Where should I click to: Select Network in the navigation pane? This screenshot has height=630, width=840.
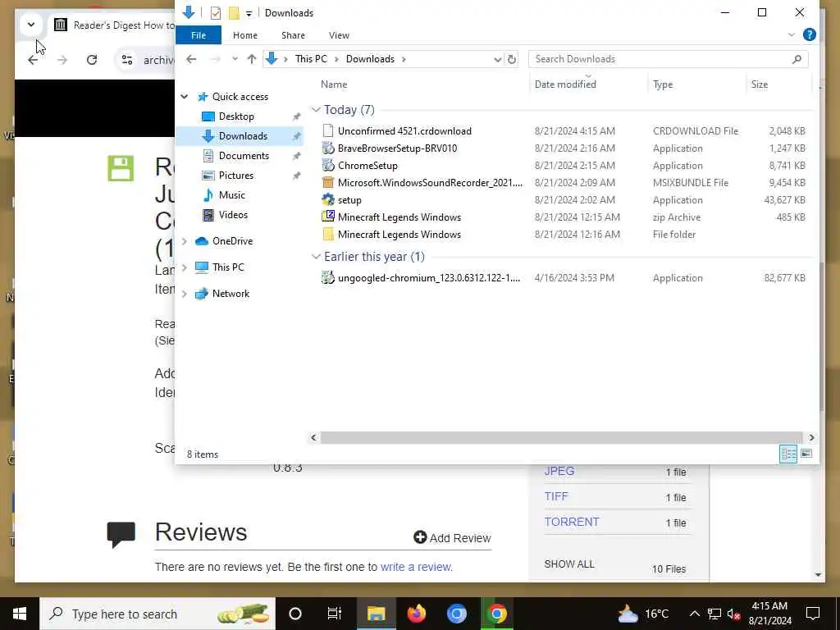pyautogui.click(x=231, y=294)
